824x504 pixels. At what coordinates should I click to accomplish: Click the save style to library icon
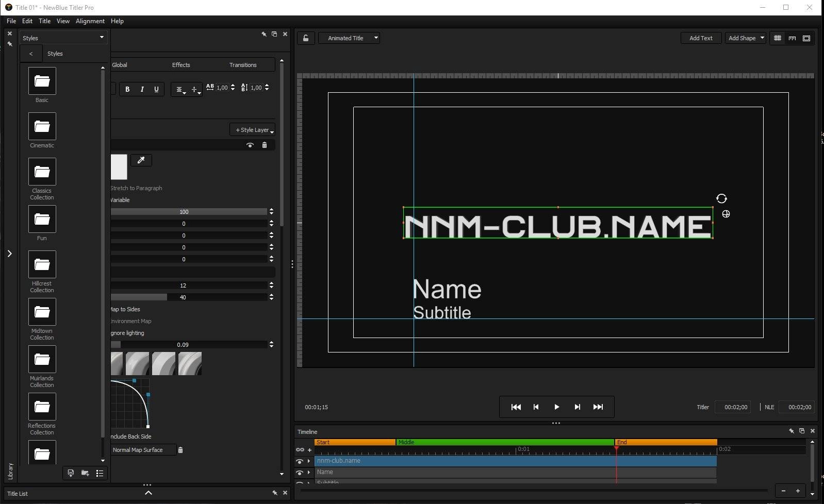tap(71, 473)
